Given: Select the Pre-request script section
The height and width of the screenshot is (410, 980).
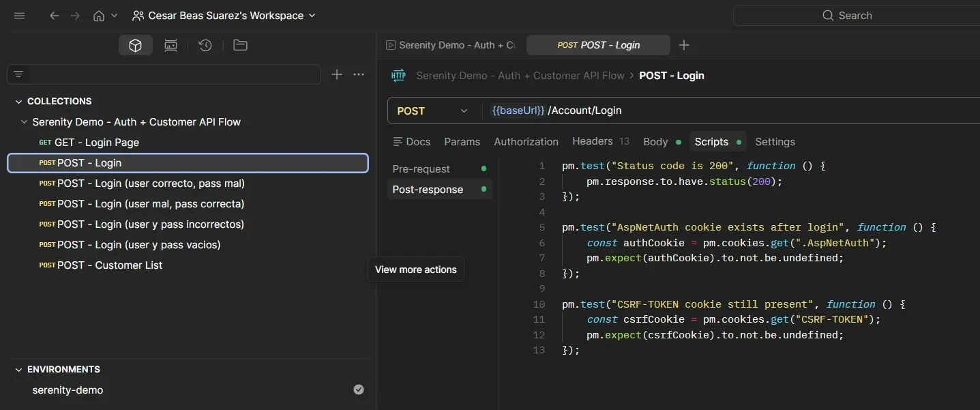Looking at the screenshot, I should (x=421, y=169).
